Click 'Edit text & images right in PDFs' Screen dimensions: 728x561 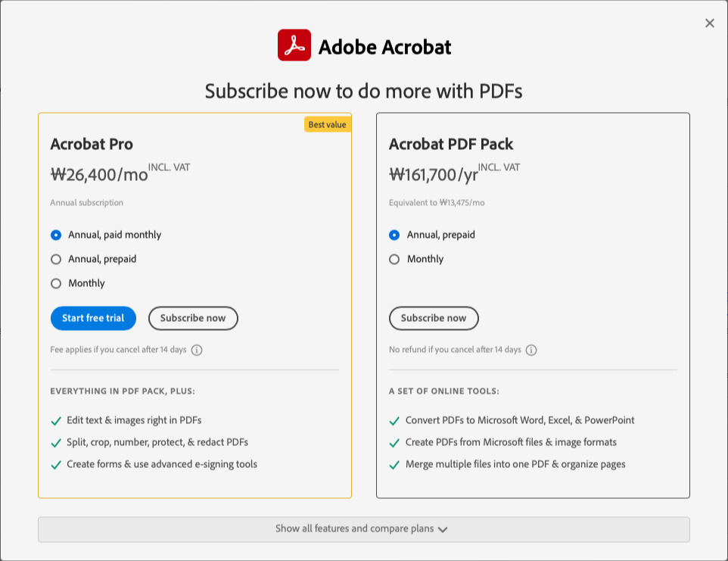tap(134, 420)
